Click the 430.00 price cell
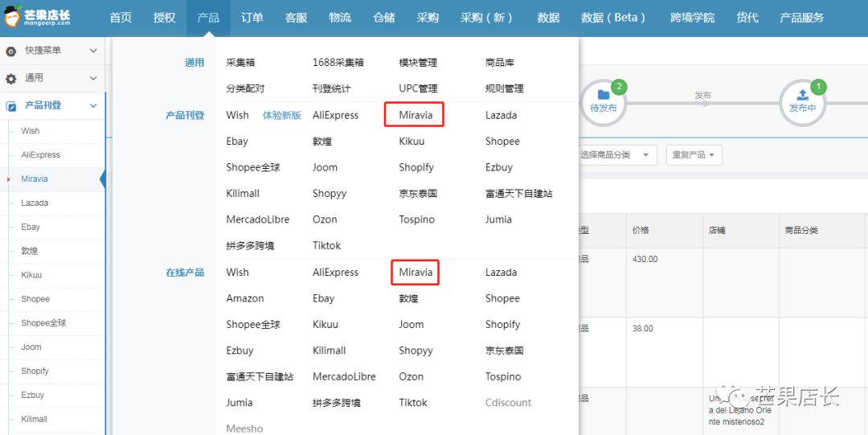Image resolution: width=868 pixels, height=435 pixels. (645, 260)
